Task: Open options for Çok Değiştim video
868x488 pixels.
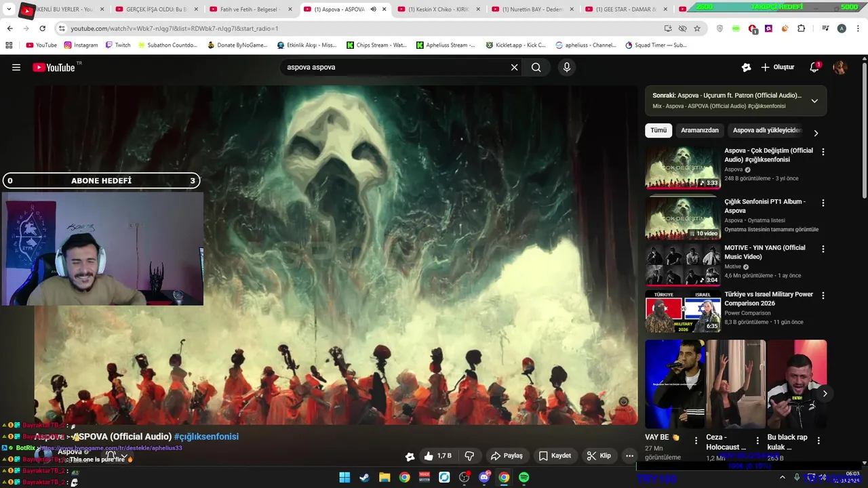Action: point(823,152)
